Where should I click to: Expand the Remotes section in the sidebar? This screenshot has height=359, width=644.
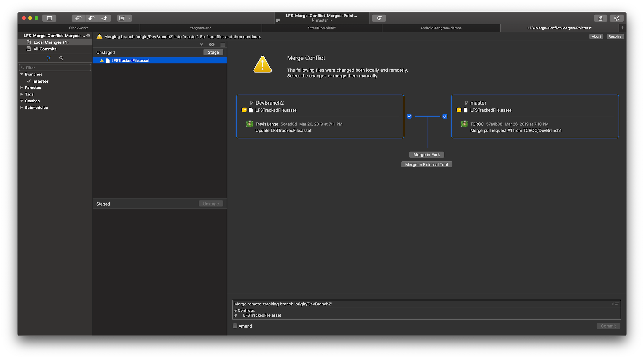22,88
